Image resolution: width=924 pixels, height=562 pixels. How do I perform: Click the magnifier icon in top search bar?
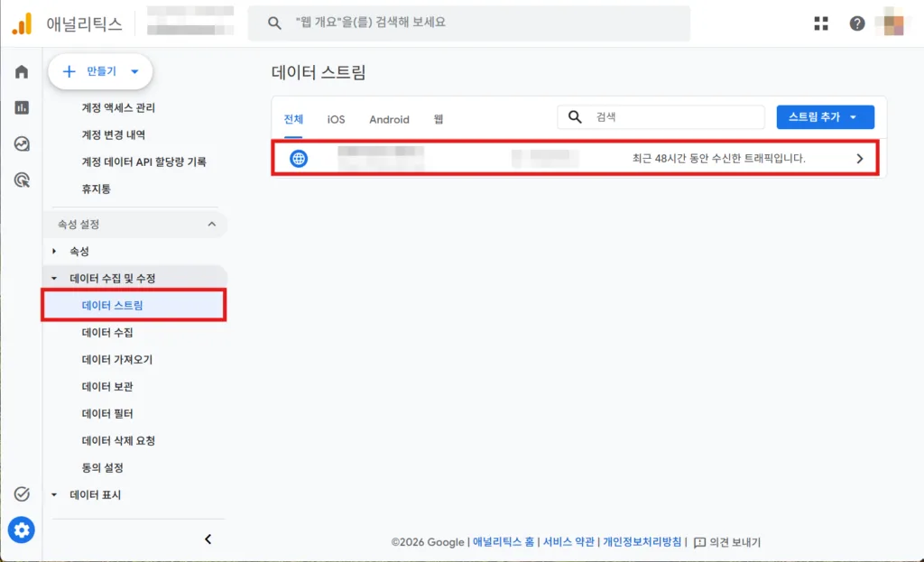(x=274, y=23)
